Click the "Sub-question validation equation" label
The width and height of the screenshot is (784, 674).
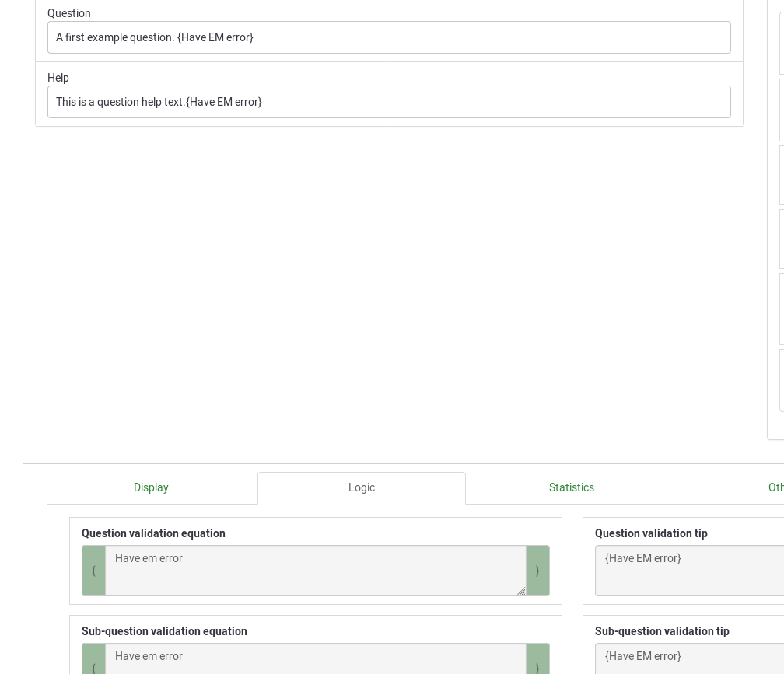pyautogui.click(x=164, y=631)
